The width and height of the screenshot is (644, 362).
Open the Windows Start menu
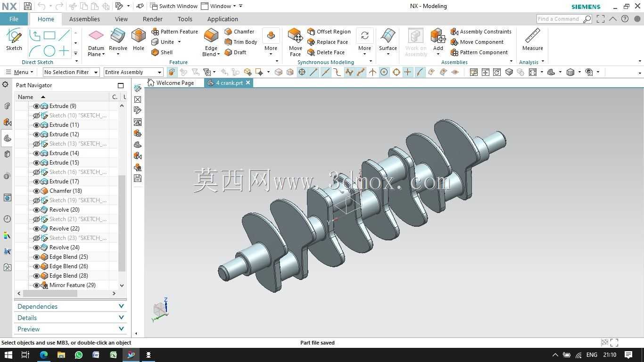coord(8,355)
